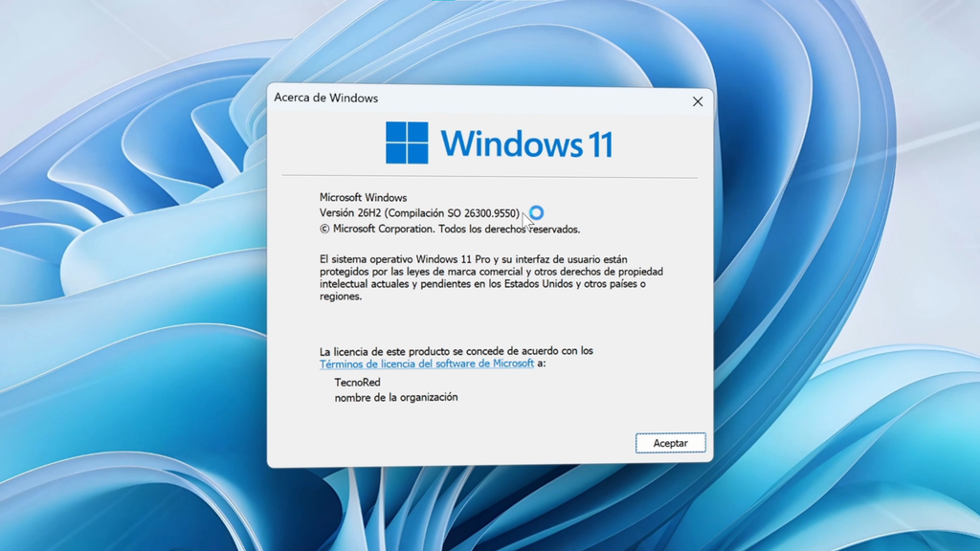Click the 'Microsoft Windows' text line
Screen dimensions: 980x551
[363, 197]
